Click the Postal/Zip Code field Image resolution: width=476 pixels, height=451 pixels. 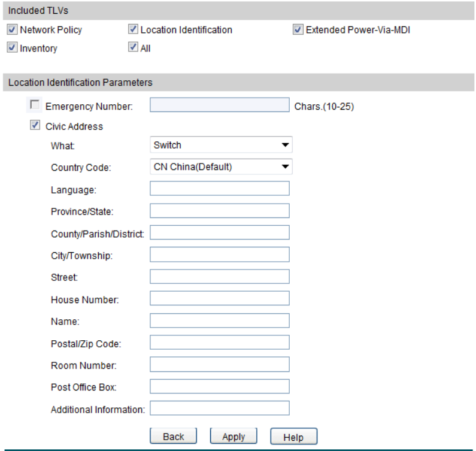coord(219,342)
